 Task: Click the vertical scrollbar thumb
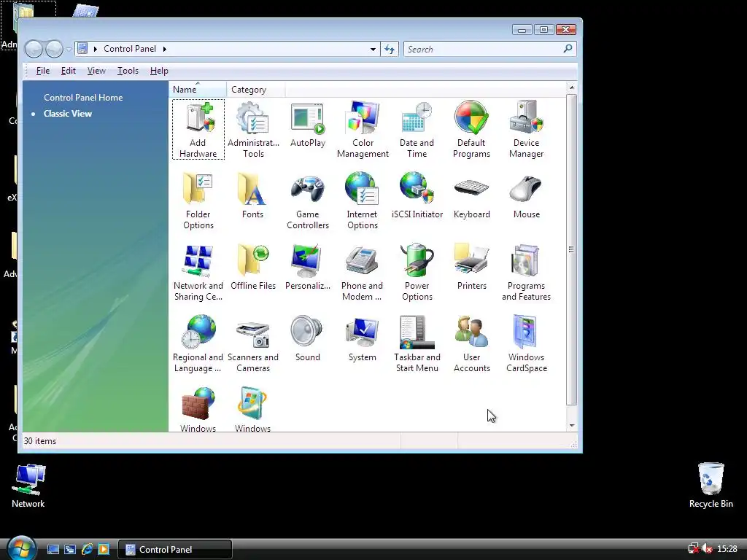pyautogui.click(x=572, y=249)
